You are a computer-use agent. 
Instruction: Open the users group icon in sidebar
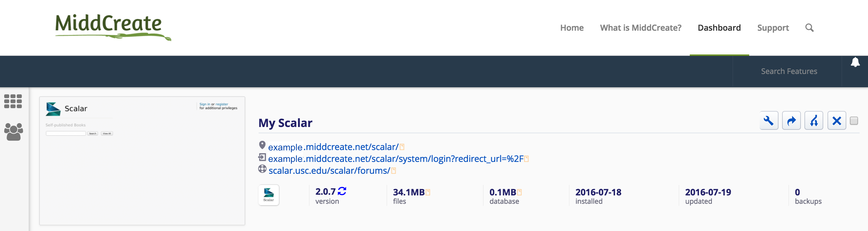[14, 132]
